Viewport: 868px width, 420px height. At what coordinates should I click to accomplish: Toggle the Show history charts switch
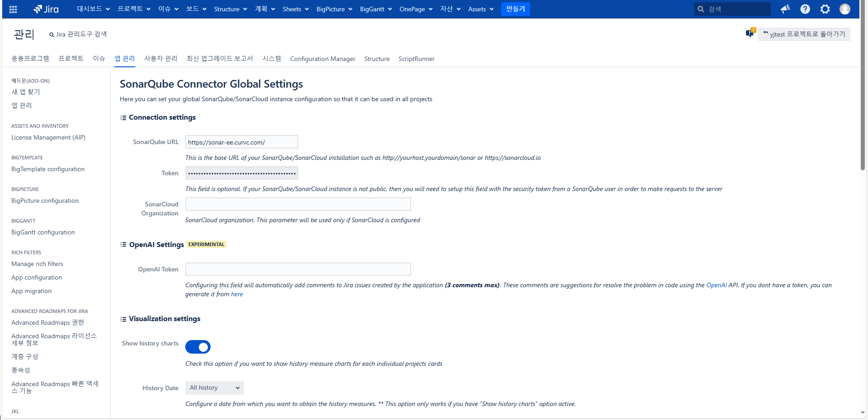coord(198,347)
